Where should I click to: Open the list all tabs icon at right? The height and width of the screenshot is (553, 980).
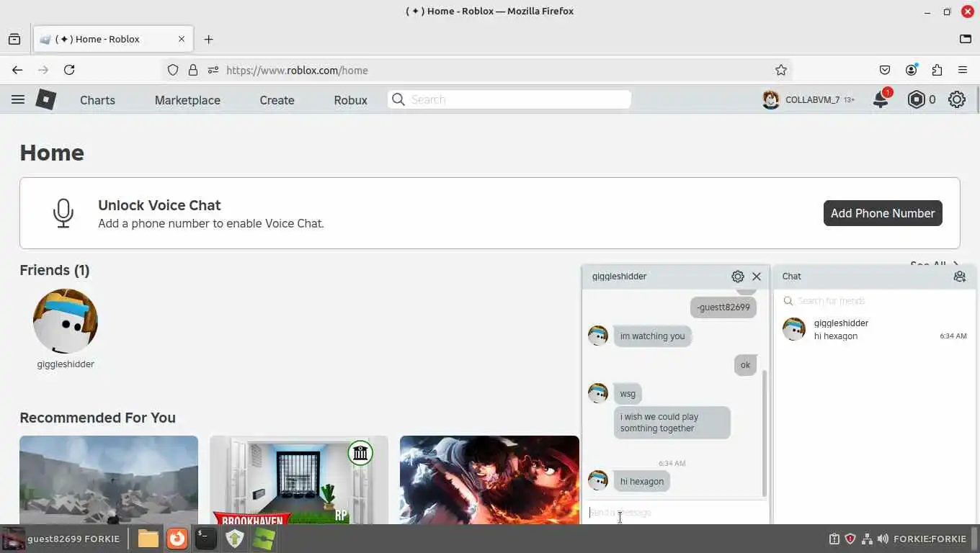[x=966, y=39]
